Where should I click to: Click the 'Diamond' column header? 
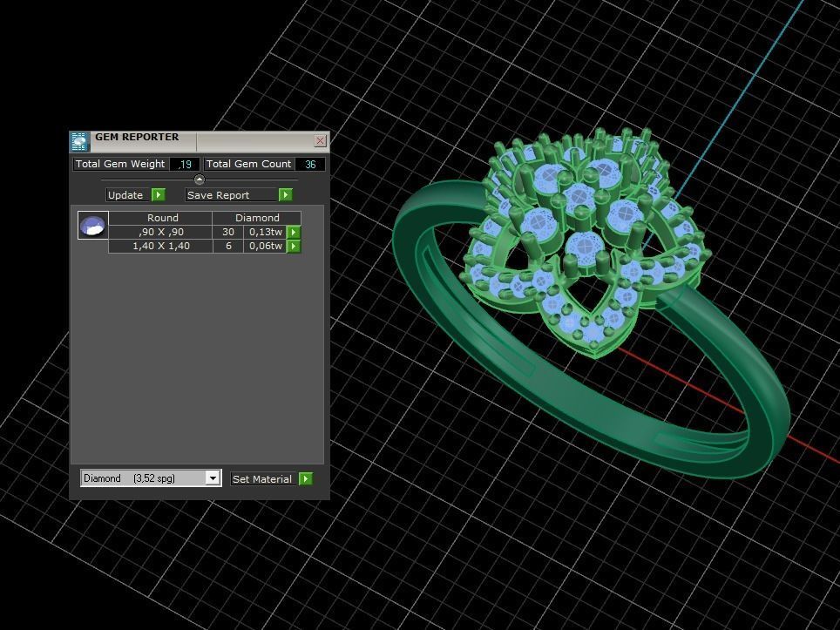click(257, 218)
